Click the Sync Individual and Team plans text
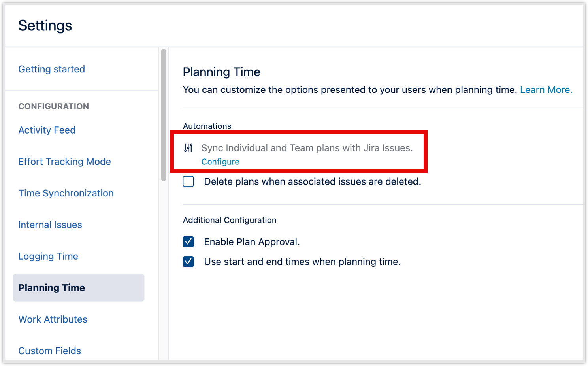Viewport: 588px width, 366px height. [307, 148]
